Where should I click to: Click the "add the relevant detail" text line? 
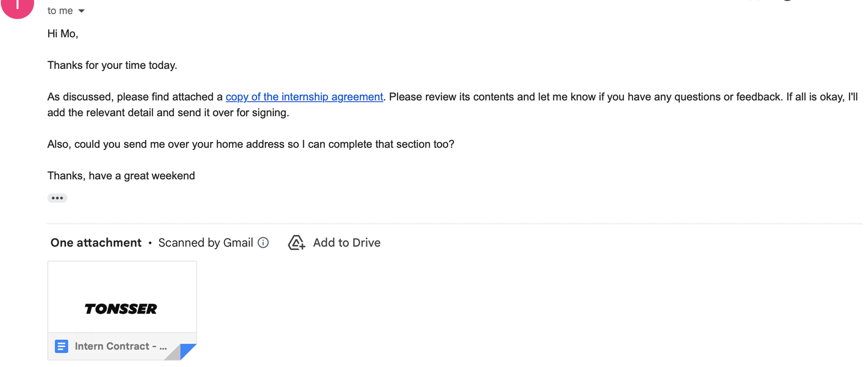click(168, 113)
